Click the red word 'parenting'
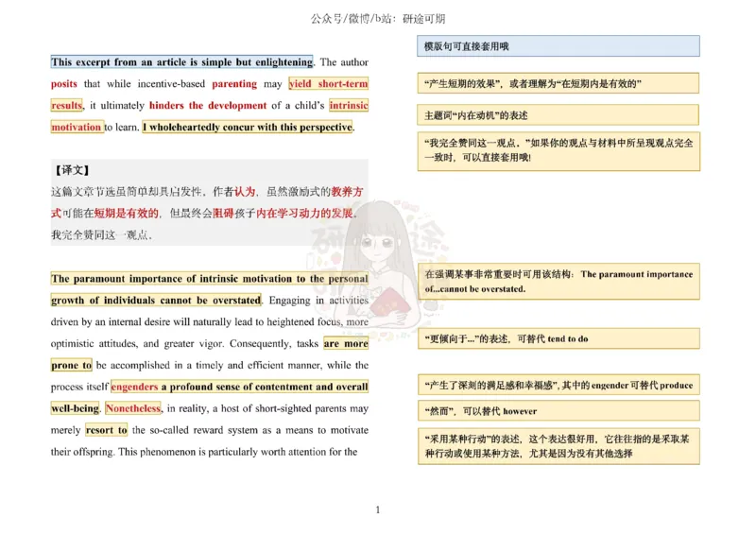Screen dimensions: 756x535 (x=234, y=83)
